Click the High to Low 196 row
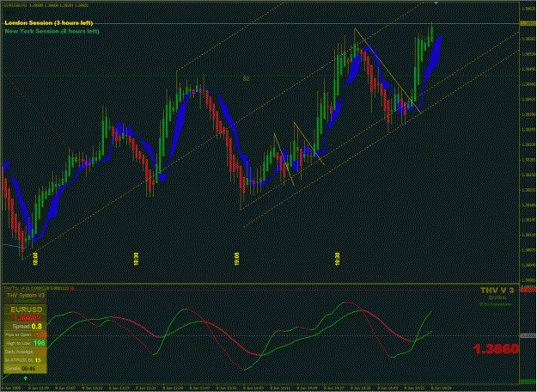 point(26,343)
